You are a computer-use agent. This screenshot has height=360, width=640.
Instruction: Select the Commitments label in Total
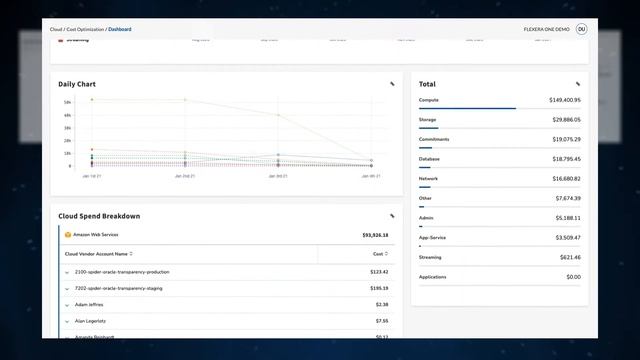click(434, 139)
